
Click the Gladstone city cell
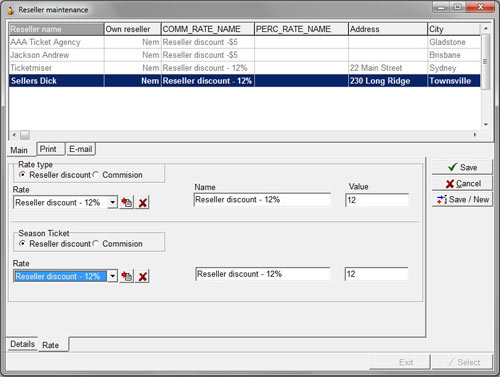pyautogui.click(x=454, y=42)
